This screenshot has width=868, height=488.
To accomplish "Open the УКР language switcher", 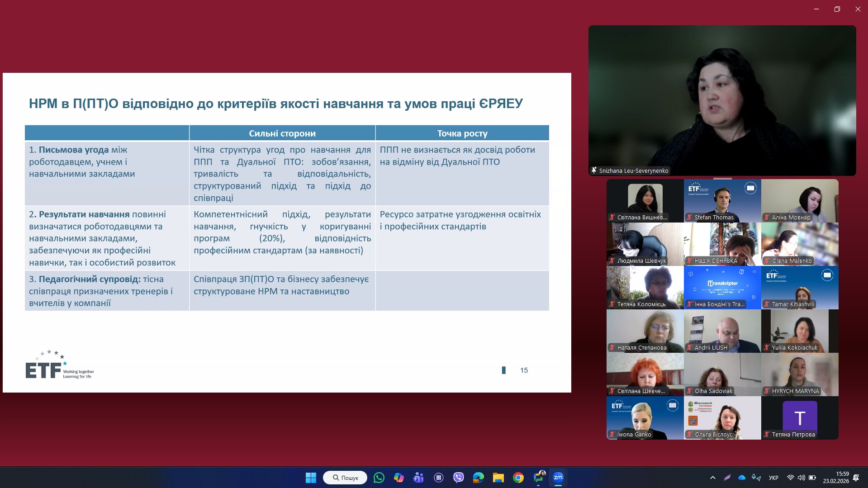I will [773, 478].
